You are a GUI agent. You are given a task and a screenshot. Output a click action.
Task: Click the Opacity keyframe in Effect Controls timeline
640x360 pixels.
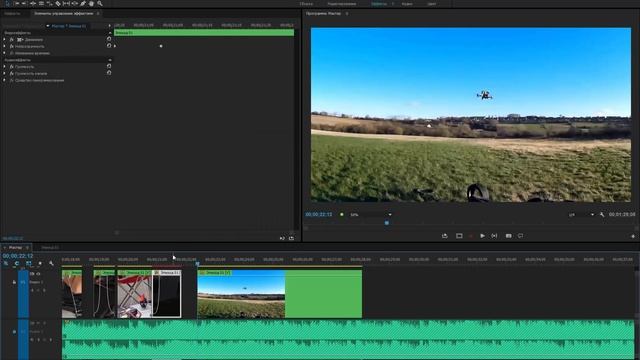coord(161,46)
